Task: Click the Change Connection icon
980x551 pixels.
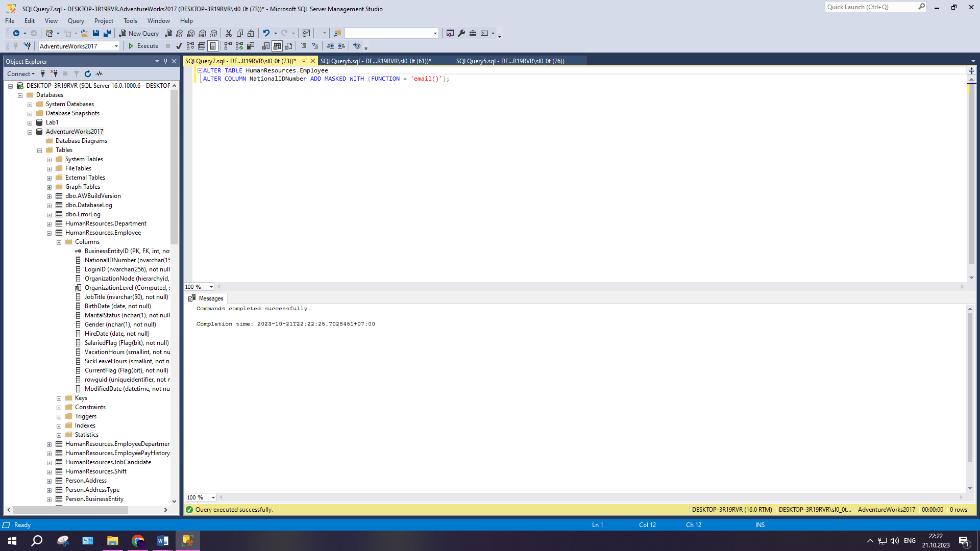Action: [28, 46]
